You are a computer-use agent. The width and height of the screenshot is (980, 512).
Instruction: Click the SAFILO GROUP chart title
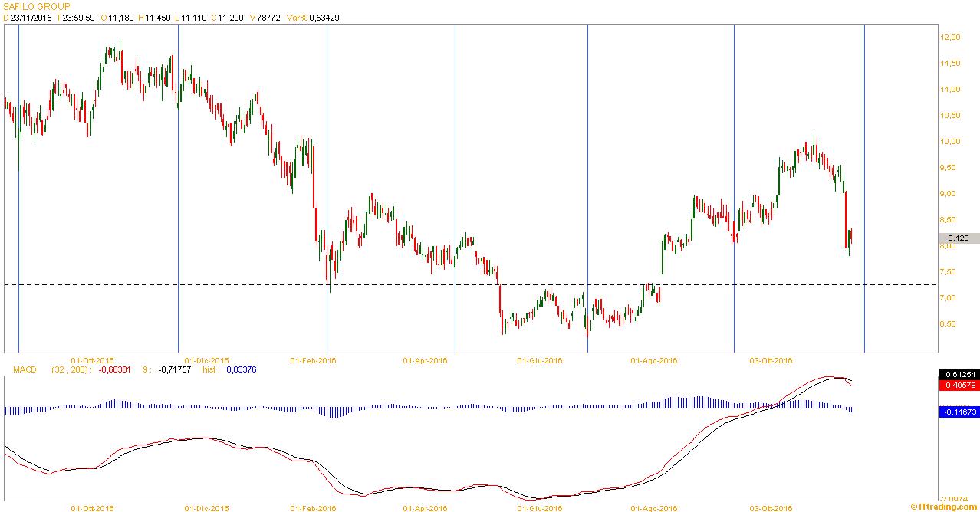36,7
